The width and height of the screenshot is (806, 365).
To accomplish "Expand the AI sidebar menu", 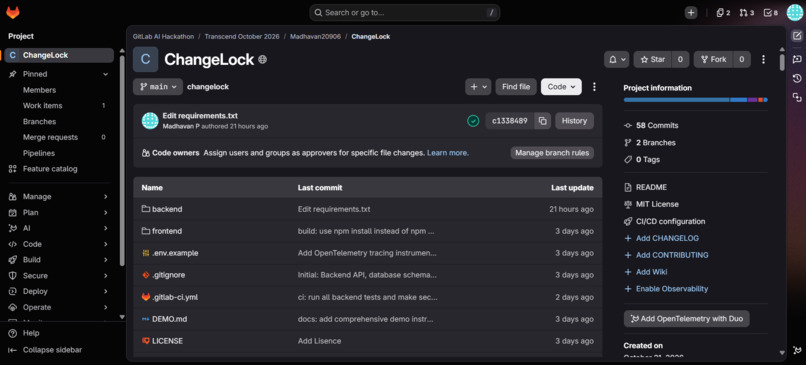I will [59, 228].
